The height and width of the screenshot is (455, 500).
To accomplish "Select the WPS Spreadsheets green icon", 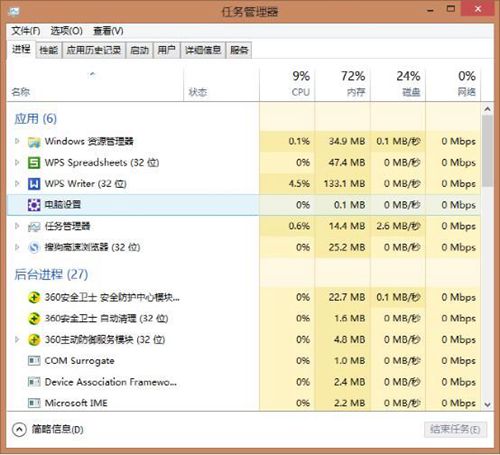I will point(34,163).
